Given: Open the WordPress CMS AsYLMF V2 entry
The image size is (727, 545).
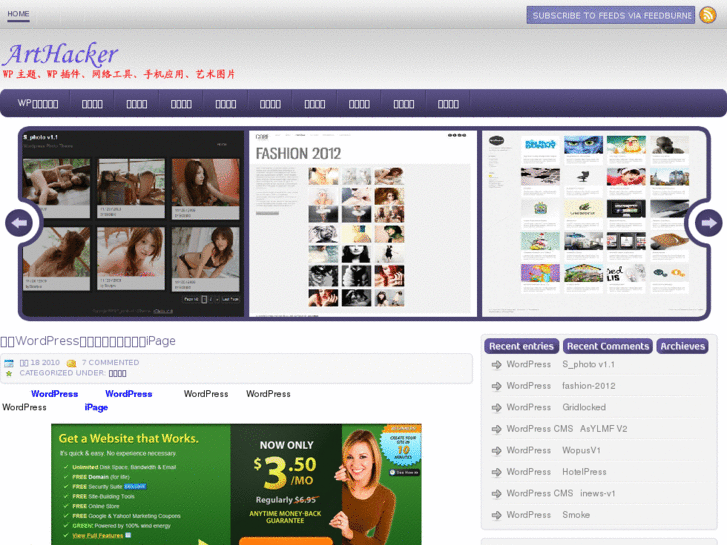Looking at the screenshot, I should click(x=567, y=429).
